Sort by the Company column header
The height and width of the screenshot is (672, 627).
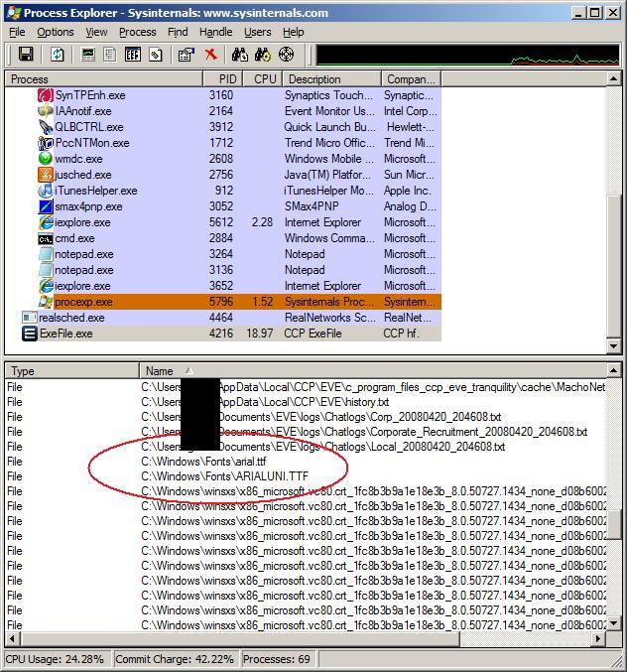tap(411, 79)
